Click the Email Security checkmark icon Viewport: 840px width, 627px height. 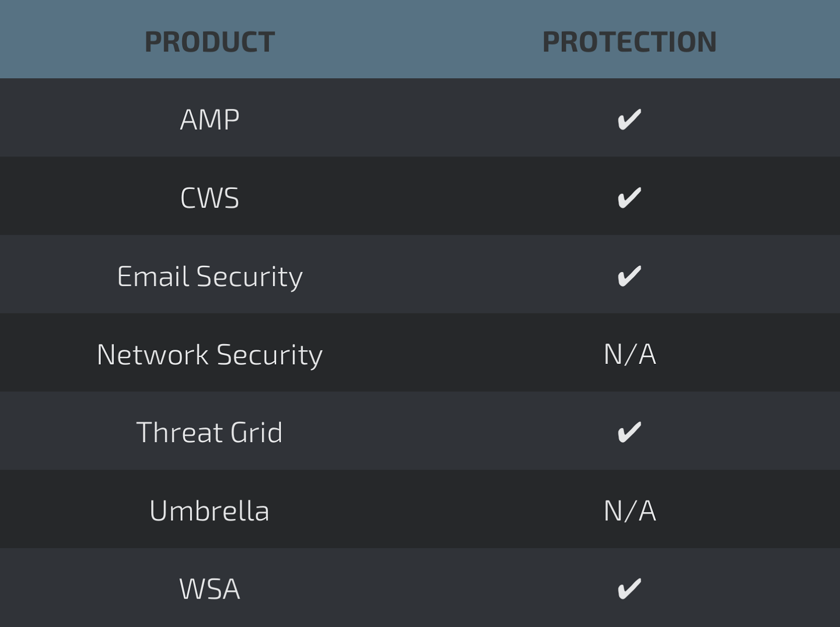[x=629, y=276]
